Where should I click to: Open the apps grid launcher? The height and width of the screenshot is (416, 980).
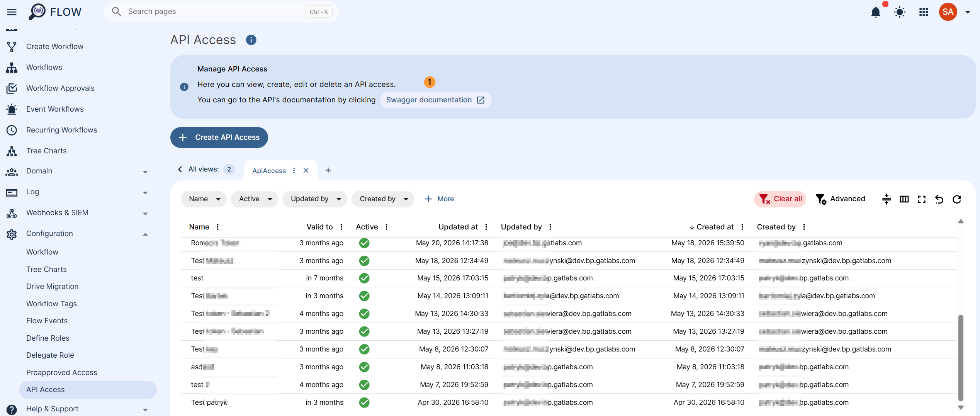click(x=924, y=12)
